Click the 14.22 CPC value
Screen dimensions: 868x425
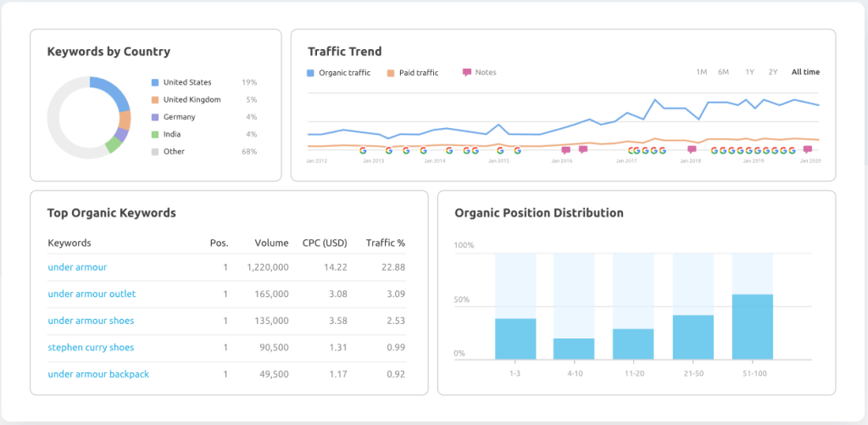click(x=337, y=267)
